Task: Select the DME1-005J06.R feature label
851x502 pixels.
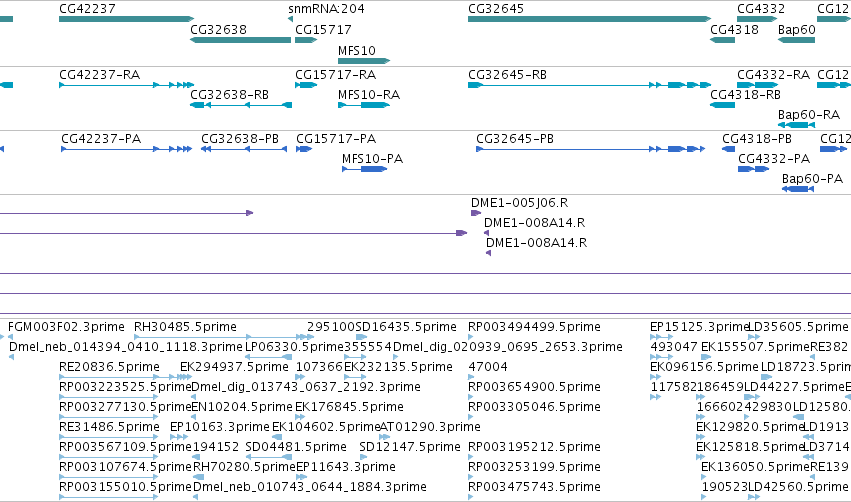Action: point(519,202)
